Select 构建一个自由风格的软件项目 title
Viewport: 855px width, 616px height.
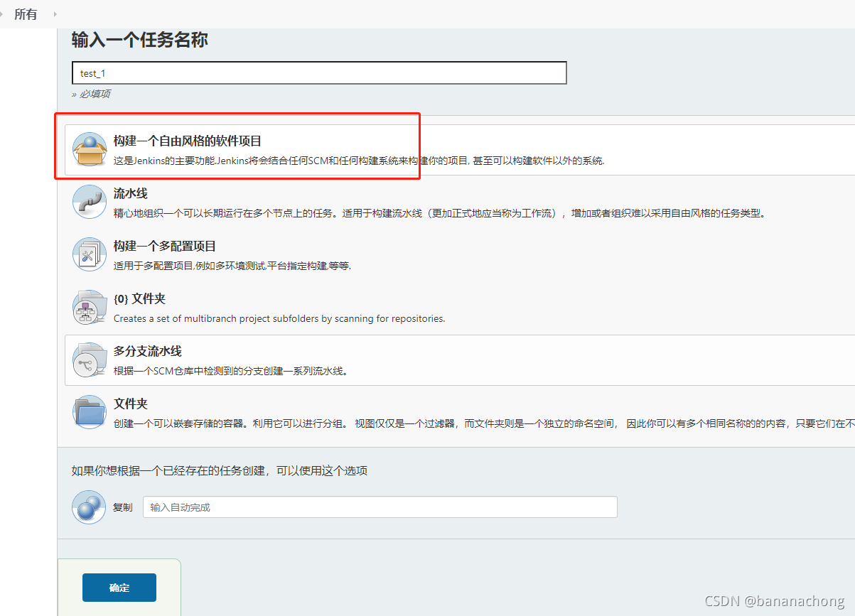(x=188, y=141)
